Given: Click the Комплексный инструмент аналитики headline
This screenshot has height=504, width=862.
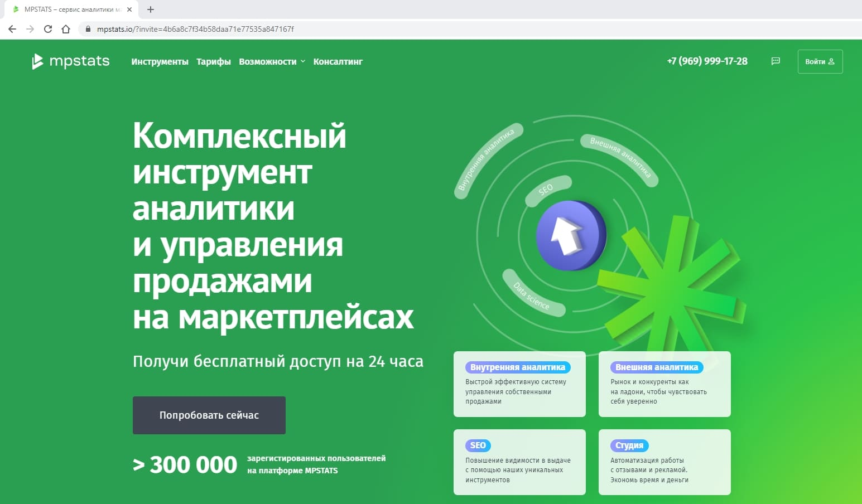Looking at the screenshot, I should coord(273,226).
